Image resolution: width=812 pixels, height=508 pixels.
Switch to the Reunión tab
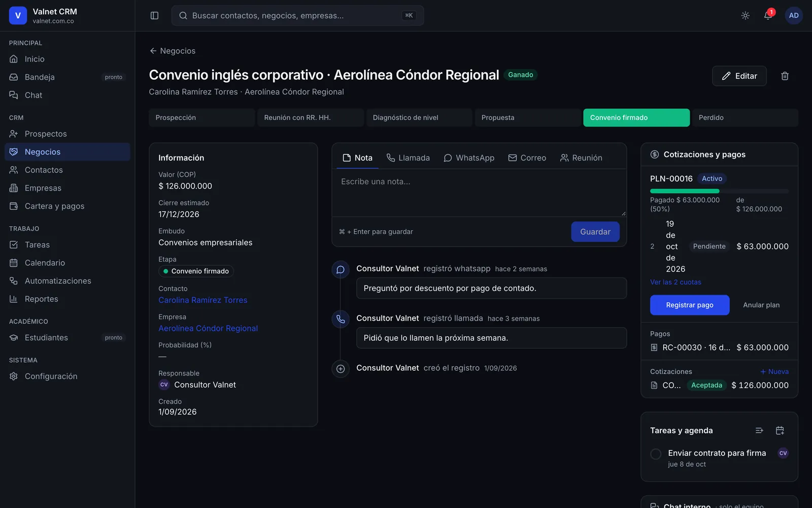(581, 158)
